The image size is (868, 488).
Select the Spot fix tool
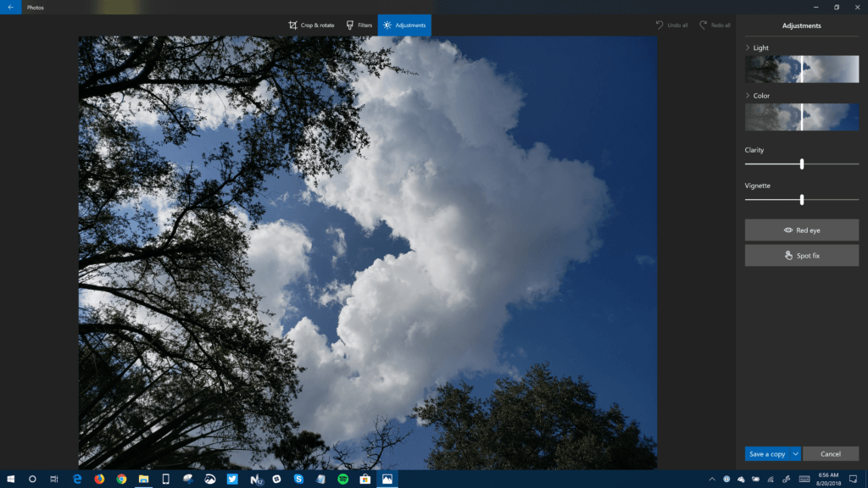click(801, 256)
